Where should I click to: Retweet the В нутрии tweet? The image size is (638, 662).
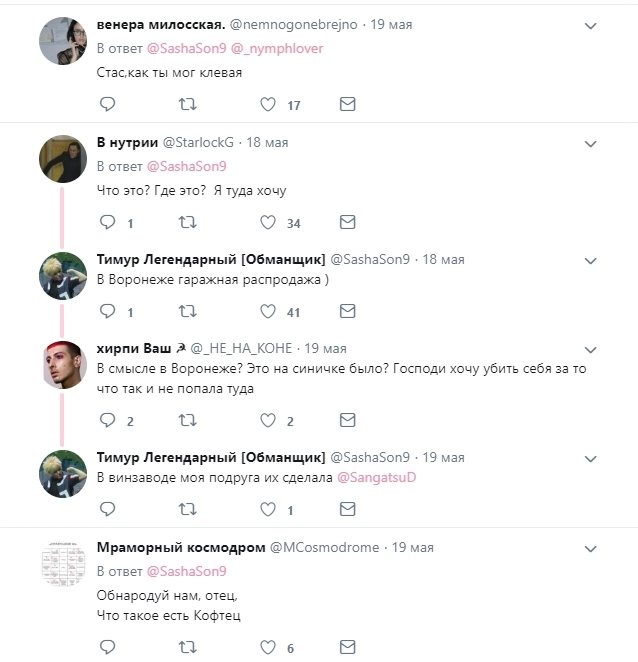click(x=187, y=222)
